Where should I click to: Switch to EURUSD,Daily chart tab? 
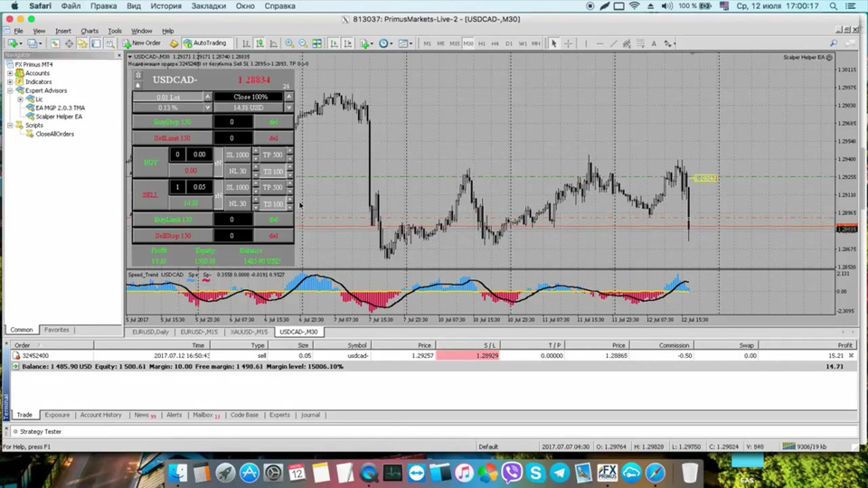(150, 332)
